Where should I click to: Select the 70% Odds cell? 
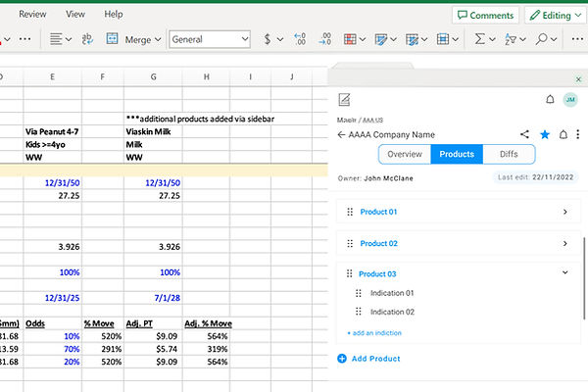tap(52, 349)
